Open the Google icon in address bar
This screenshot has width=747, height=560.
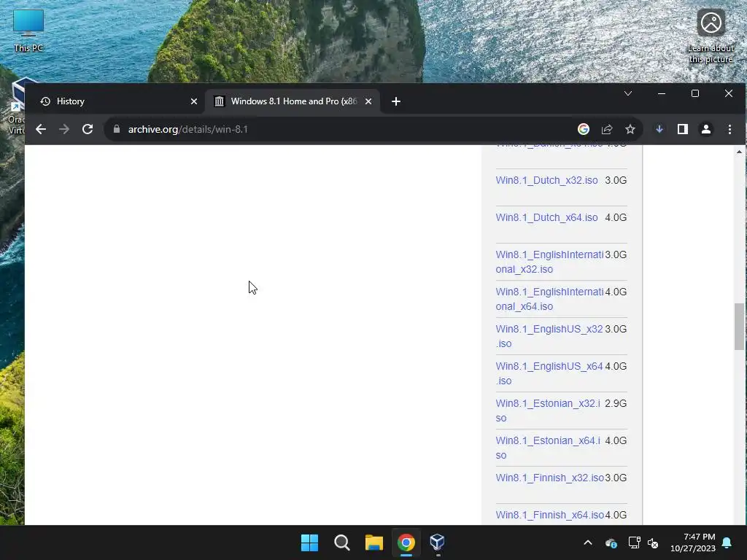point(583,129)
